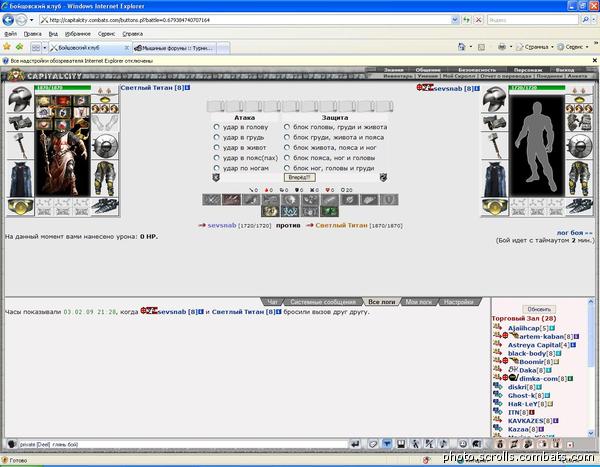
Task: Open the 'Общение' top menu
Action: [x=427, y=70]
